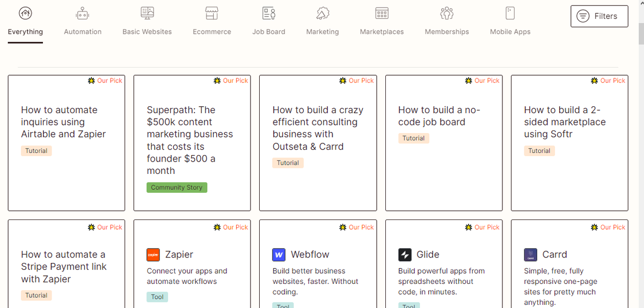Click Tutorial tag on job board card
Image resolution: width=644 pixels, height=308 pixels.
pos(413,138)
